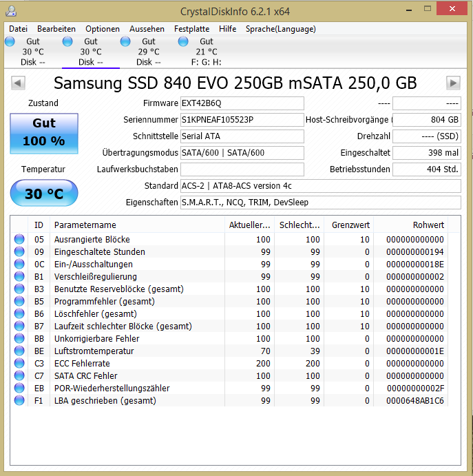Go to previous disk with left arrow
The image size is (473, 476).
click(18, 83)
